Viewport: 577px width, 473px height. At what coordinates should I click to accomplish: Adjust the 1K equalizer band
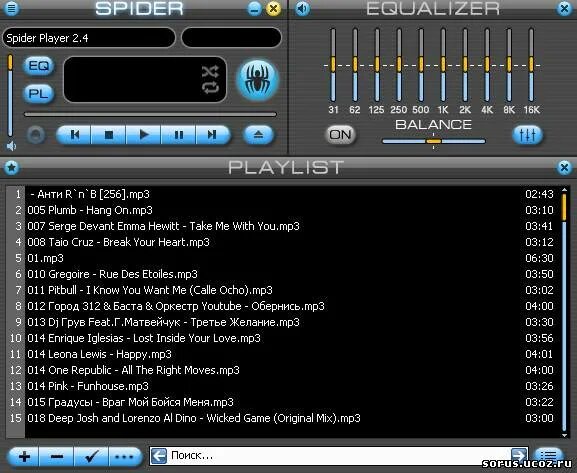pos(443,65)
